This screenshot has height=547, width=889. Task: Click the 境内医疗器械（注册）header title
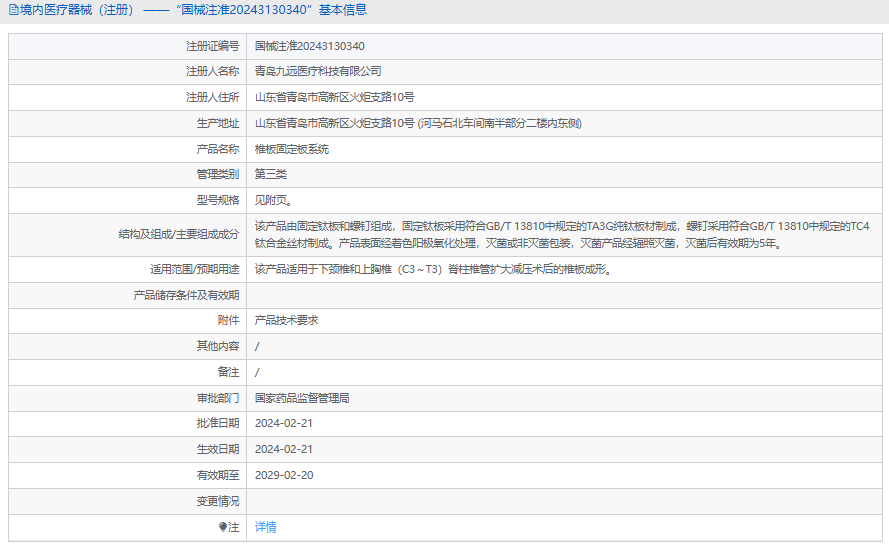tap(76, 10)
